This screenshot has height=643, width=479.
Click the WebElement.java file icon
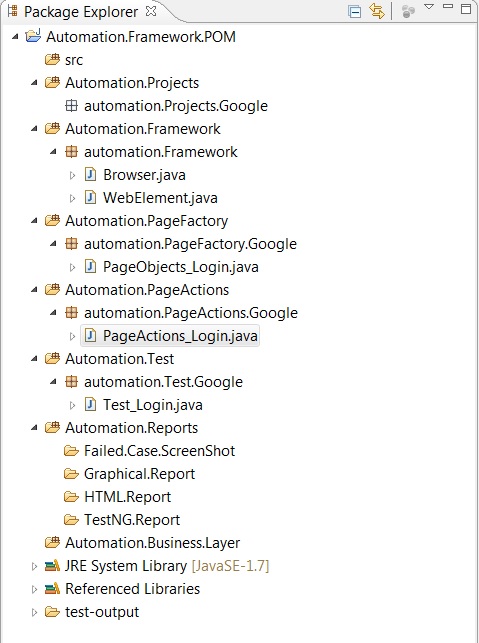90,198
